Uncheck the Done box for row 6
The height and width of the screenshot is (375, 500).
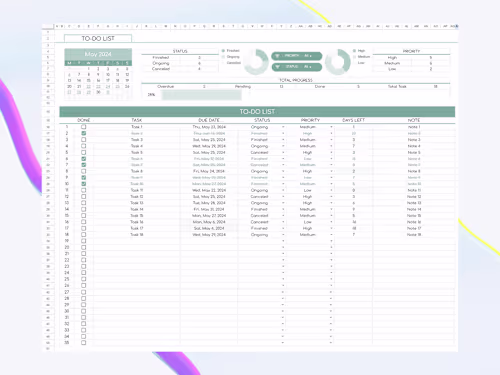coord(84,159)
